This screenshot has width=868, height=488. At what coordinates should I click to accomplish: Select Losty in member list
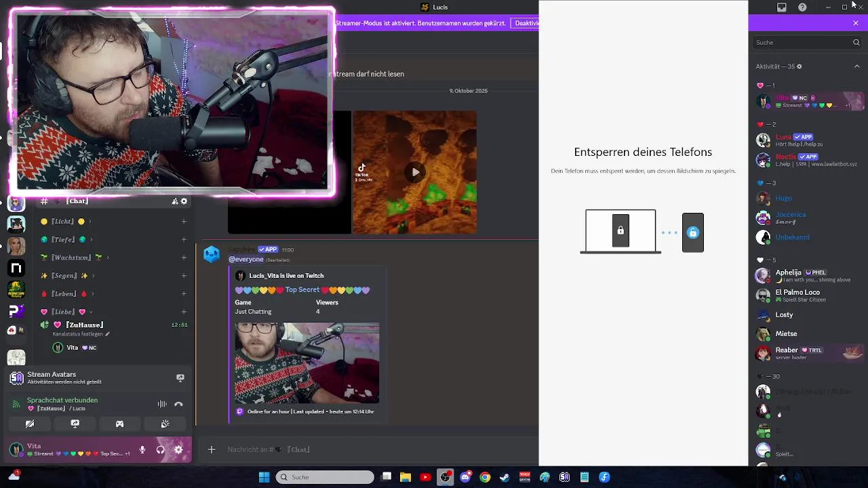point(807,315)
